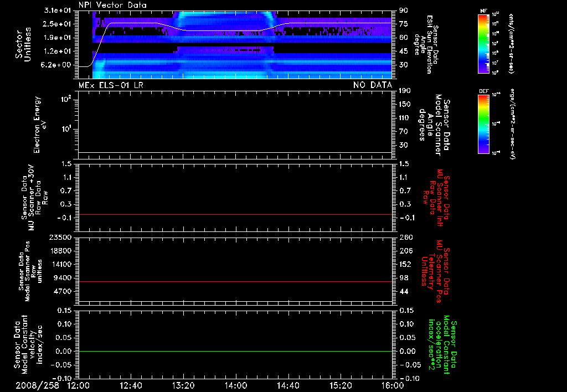Click the 13:20 time axis label
Screen dimensions: 567x392
pos(183,385)
